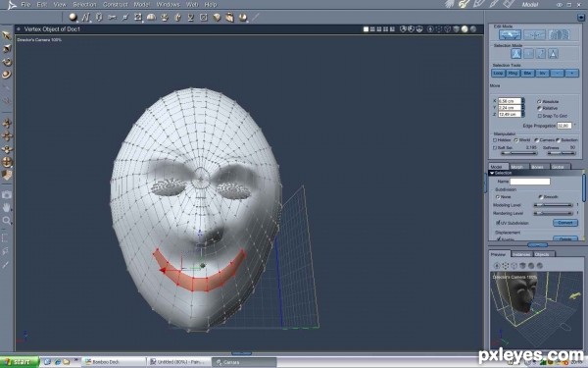This screenshot has width=588, height=368.
Task: Open the File menu
Action: 25,5
